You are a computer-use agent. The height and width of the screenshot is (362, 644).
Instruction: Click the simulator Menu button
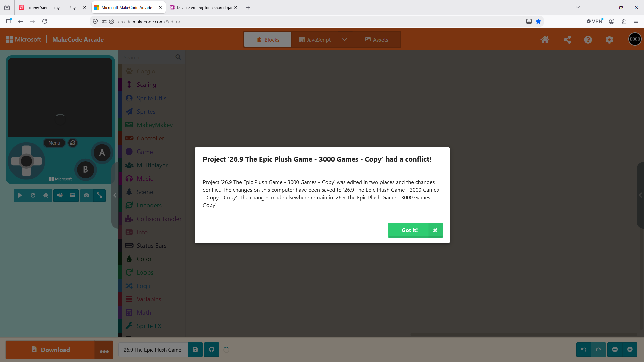pos(54,143)
